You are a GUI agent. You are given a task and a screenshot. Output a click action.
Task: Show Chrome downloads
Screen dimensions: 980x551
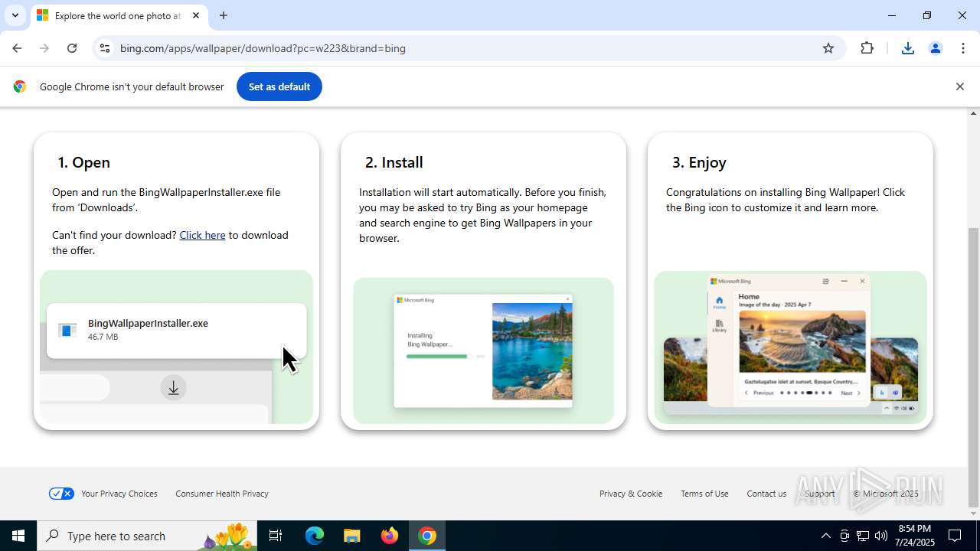point(908,48)
